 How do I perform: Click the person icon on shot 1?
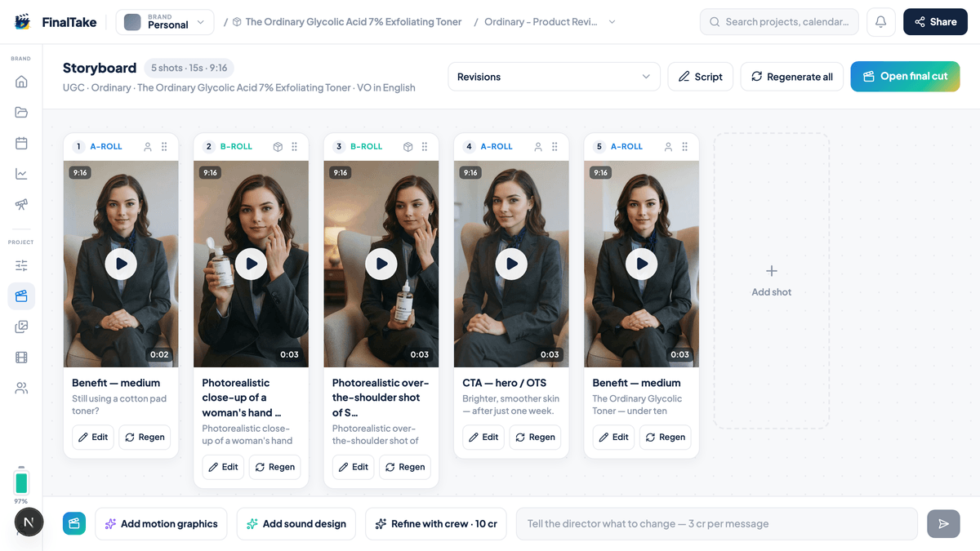point(148,147)
